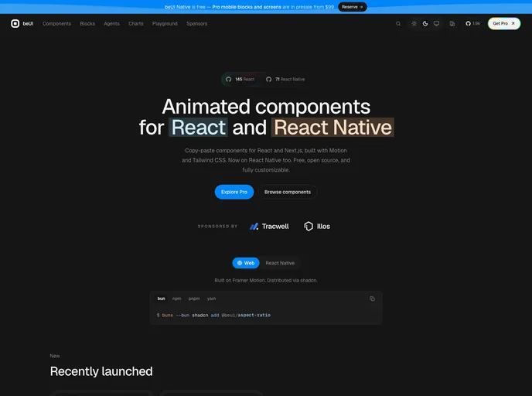This screenshot has height=396, width=532.
Task: Open the Playground nav item
Action: tap(165, 23)
